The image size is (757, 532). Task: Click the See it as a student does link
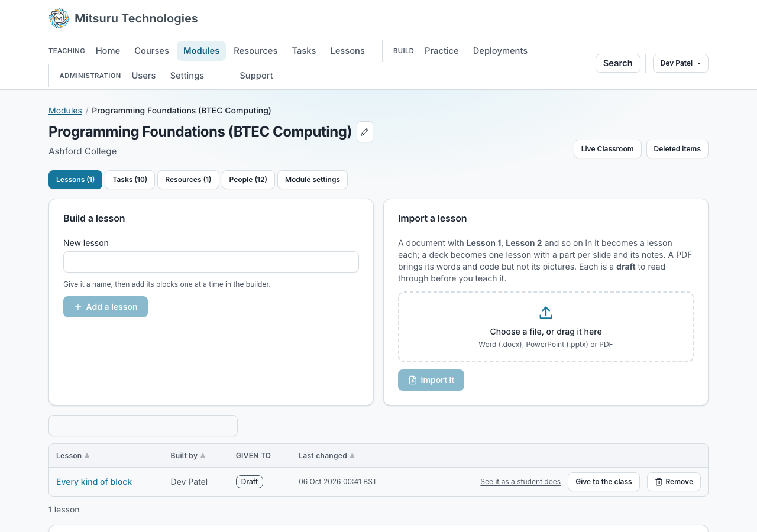click(520, 482)
